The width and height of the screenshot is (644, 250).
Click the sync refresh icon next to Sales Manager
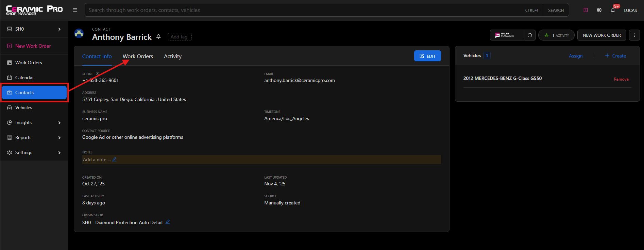(x=530, y=35)
